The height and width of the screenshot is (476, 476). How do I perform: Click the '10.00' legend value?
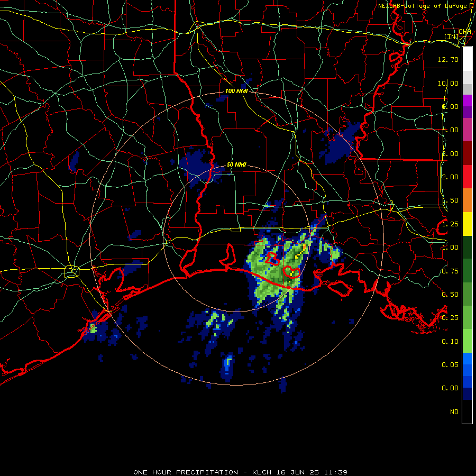click(448, 83)
